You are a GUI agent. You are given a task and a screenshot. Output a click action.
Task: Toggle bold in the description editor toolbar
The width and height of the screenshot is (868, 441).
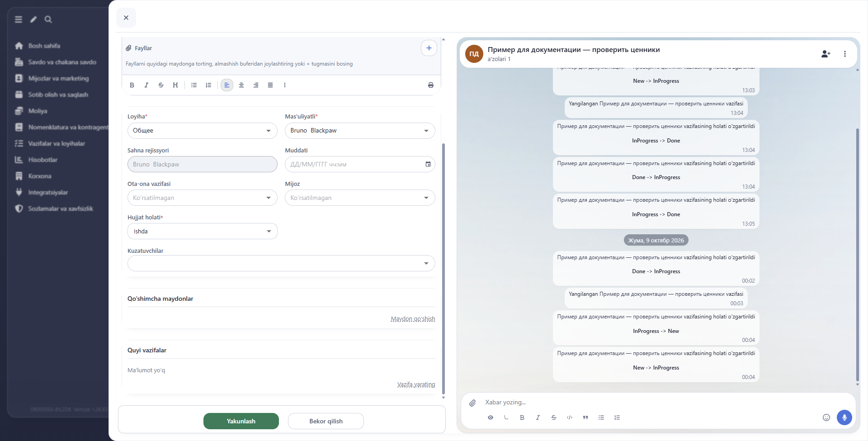pos(132,85)
